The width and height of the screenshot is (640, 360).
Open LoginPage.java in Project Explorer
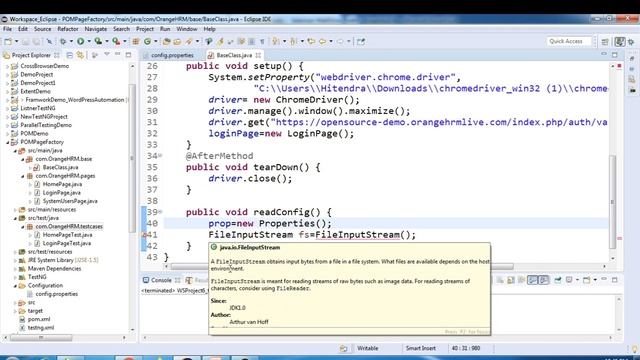point(61,193)
